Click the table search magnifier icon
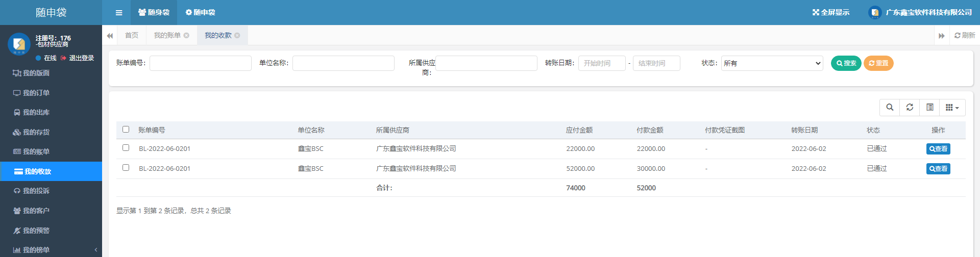The width and height of the screenshot is (980, 257). [890, 108]
